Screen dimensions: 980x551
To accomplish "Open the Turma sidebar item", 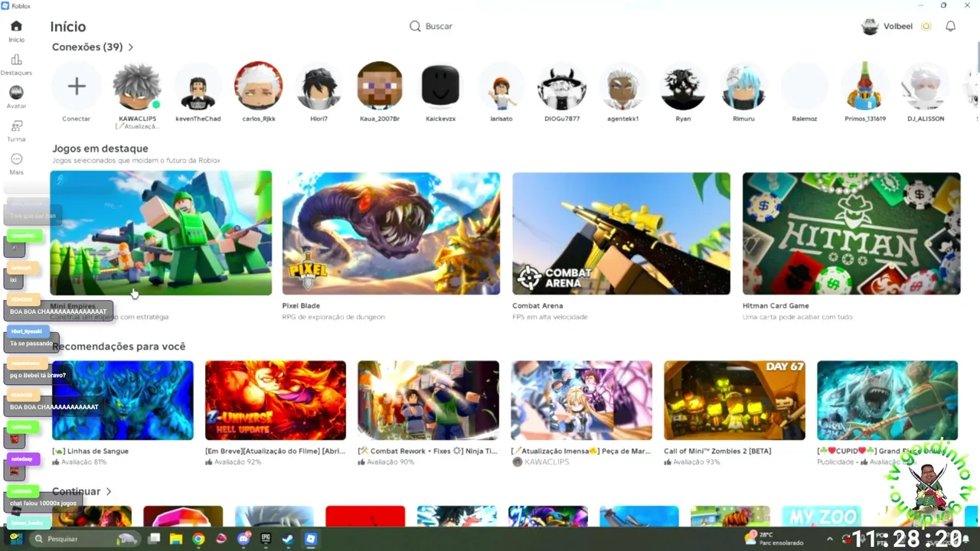I will tap(16, 131).
